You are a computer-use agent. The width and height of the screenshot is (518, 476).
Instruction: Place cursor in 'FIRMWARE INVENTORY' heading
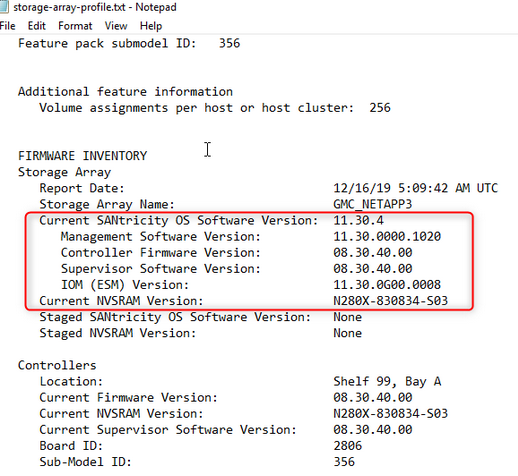(x=82, y=156)
